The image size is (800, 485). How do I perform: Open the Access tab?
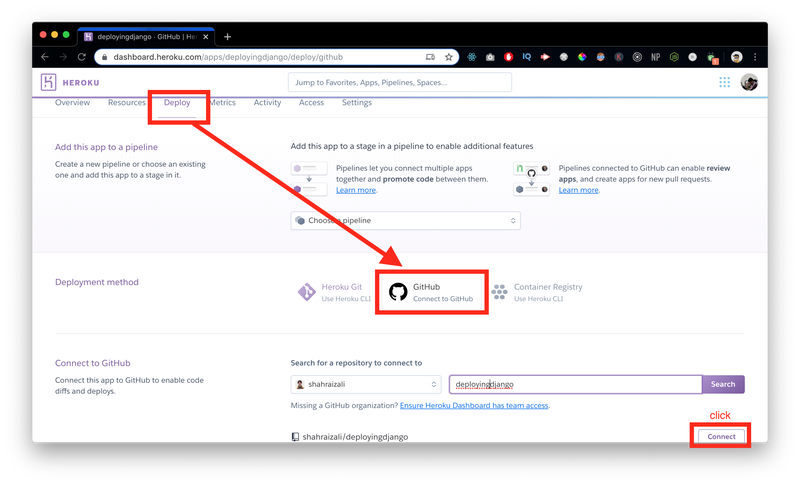coord(311,103)
